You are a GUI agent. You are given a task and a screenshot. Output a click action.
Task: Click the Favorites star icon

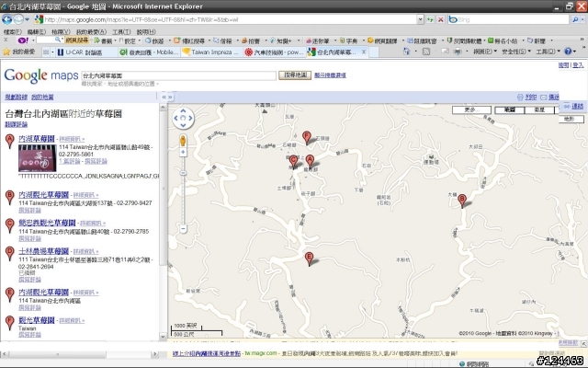[x=6, y=52]
